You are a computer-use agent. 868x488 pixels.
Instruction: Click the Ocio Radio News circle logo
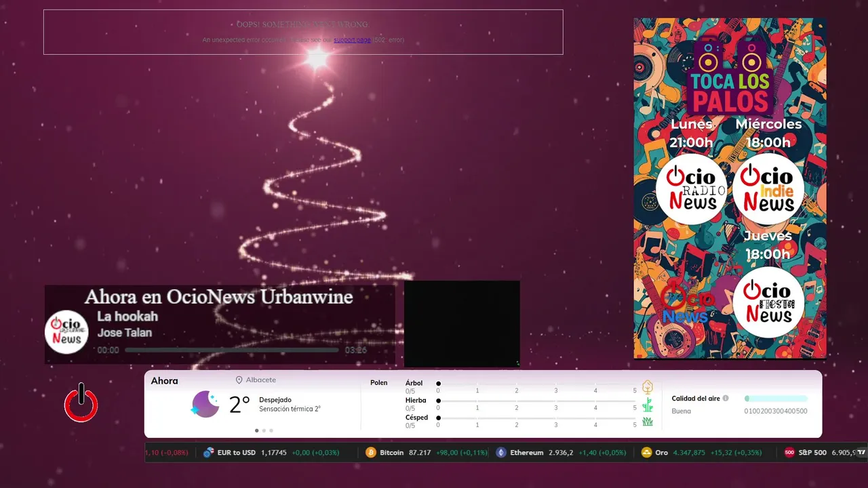[x=691, y=189]
